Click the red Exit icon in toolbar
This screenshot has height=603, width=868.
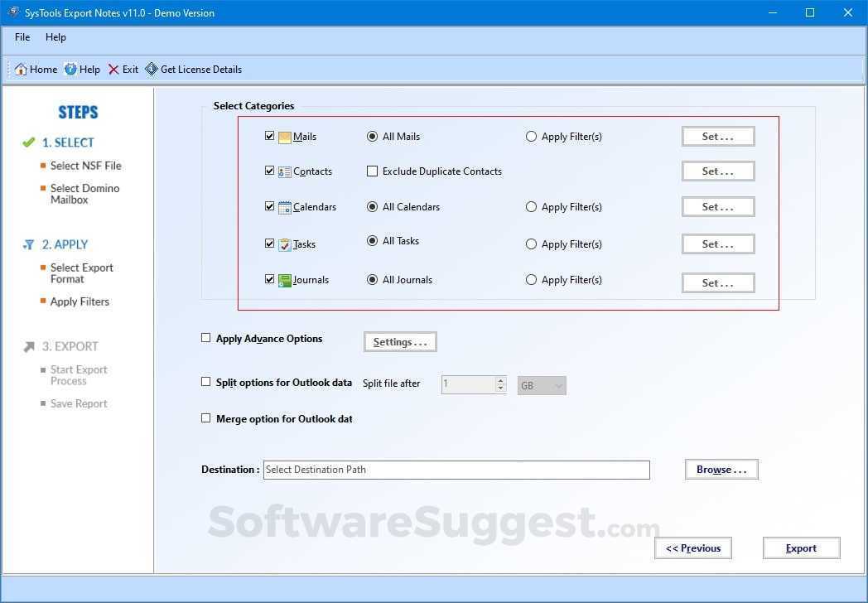coord(115,69)
